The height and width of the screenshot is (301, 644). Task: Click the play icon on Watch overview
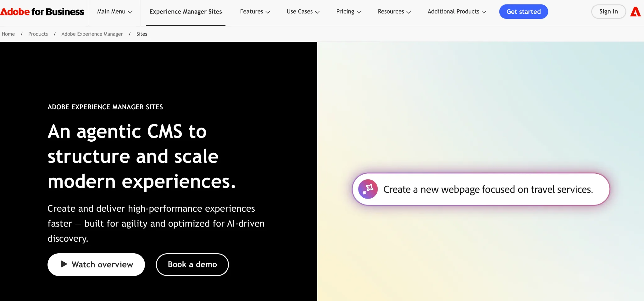point(64,264)
